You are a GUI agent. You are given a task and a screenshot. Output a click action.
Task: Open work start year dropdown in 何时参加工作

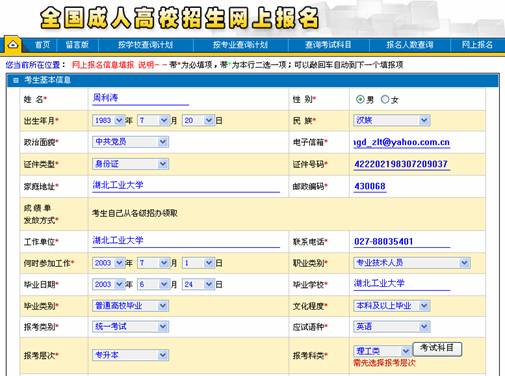[x=108, y=263]
